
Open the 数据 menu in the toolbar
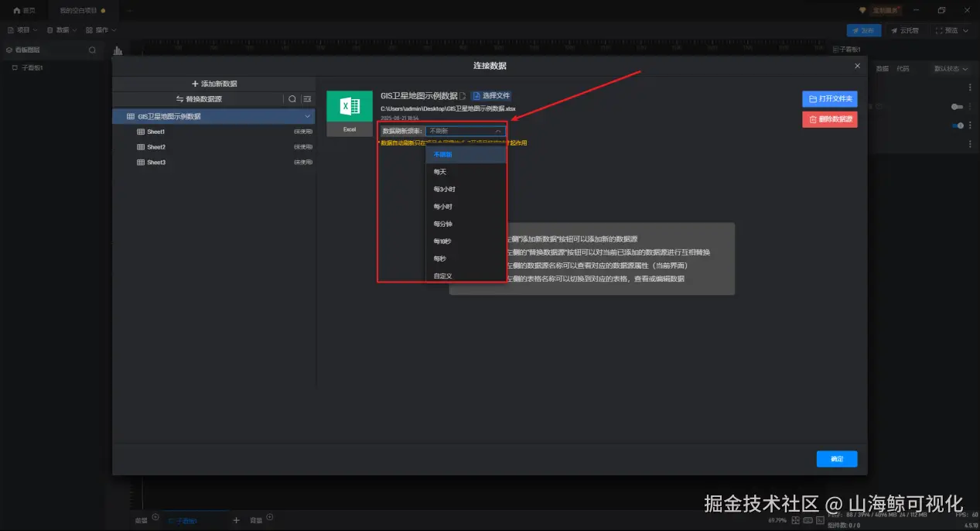[61, 30]
